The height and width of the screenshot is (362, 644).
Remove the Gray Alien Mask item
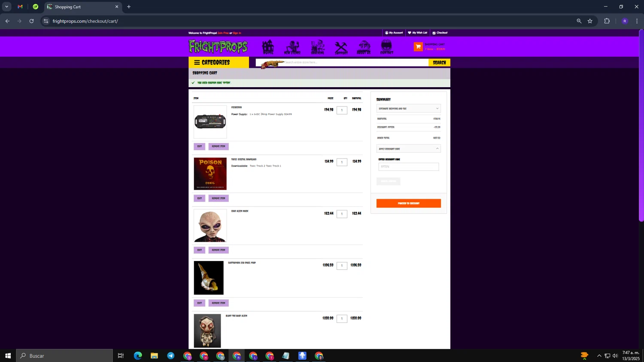tap(219, 250)
